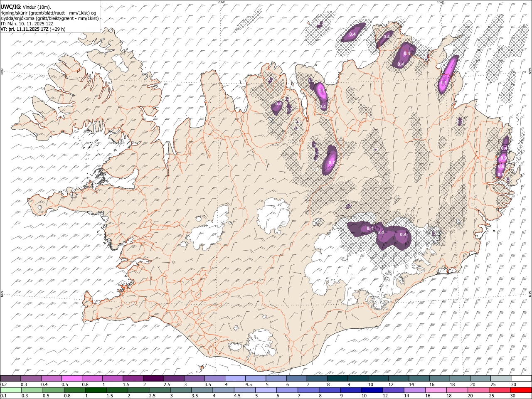Image resolution: width=532 pixels, height=399 pixels.
Task: Select the dark teal 8–9 swatch in upper legend
Action: [337, 379]
